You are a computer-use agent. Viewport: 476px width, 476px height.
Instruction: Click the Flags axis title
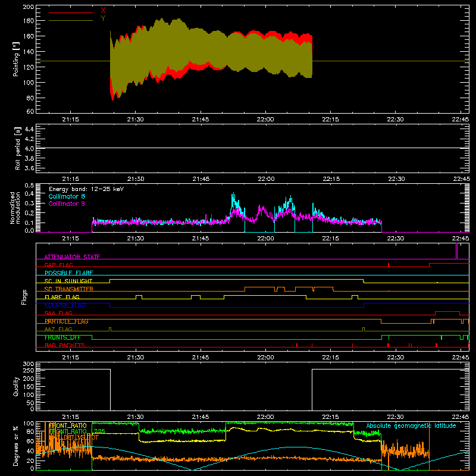point(24,297)
